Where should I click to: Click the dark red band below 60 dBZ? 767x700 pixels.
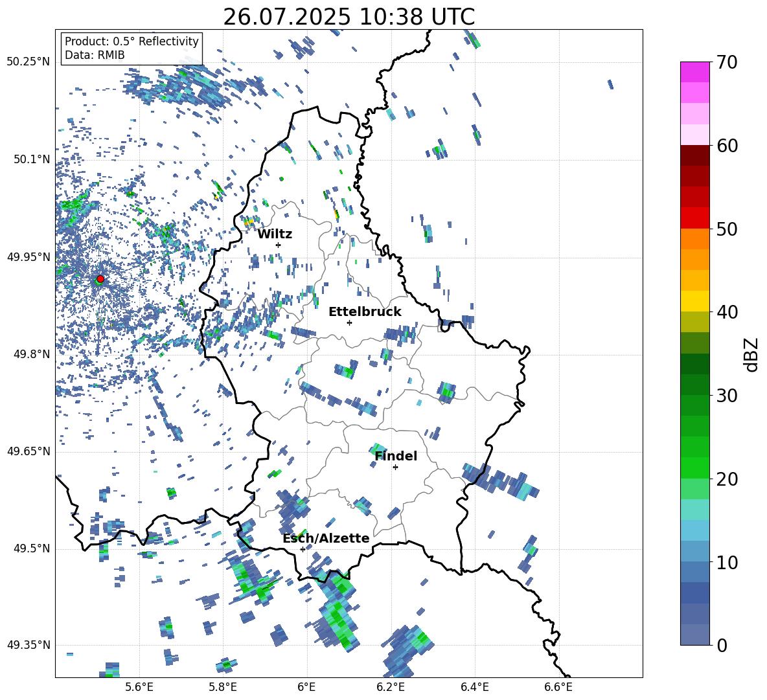[x=694, y=155]
